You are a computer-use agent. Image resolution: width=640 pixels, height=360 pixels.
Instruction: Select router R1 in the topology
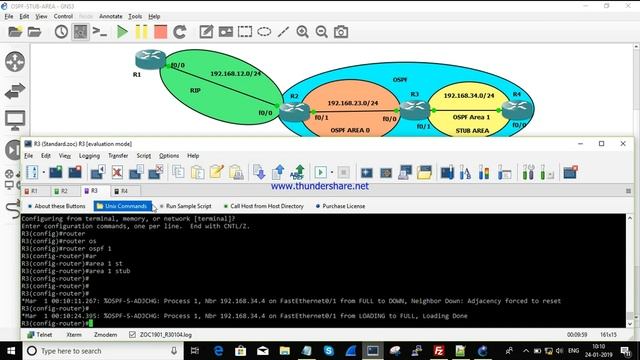(x=150, y=59)
